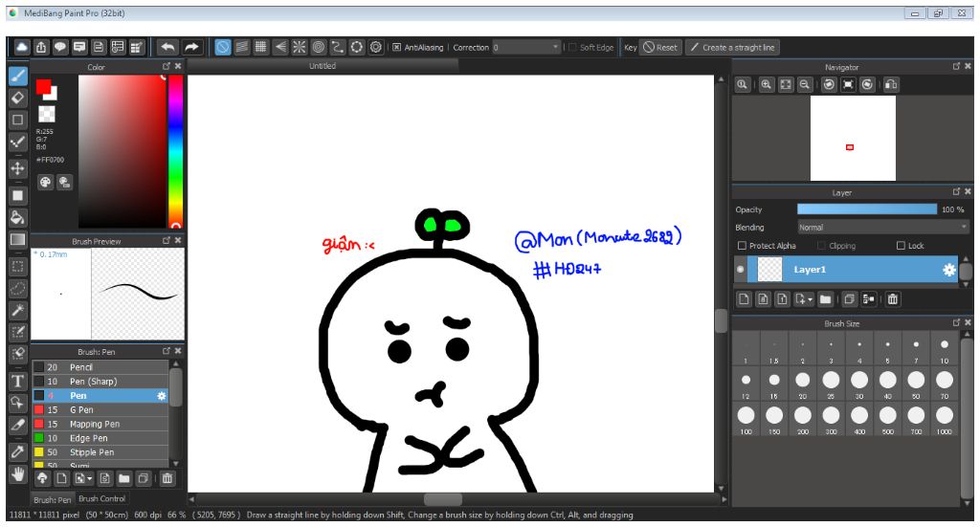Select brush size 10
The width and height of the screenshot is (980, 527).
pyautogui.click(x=944, y=349)
